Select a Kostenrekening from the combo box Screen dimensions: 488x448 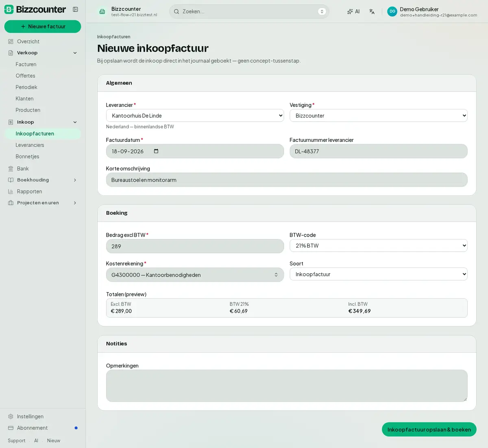195,275
